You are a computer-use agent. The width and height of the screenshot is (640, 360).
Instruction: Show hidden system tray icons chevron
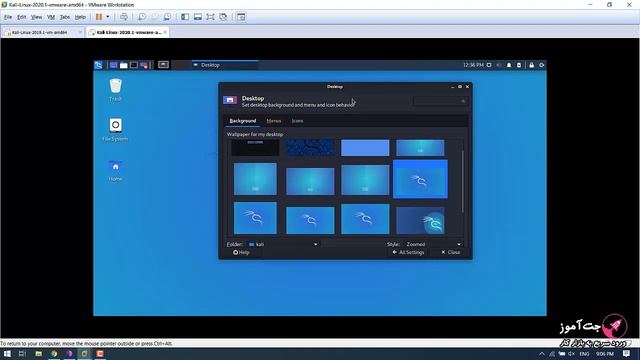541,354
